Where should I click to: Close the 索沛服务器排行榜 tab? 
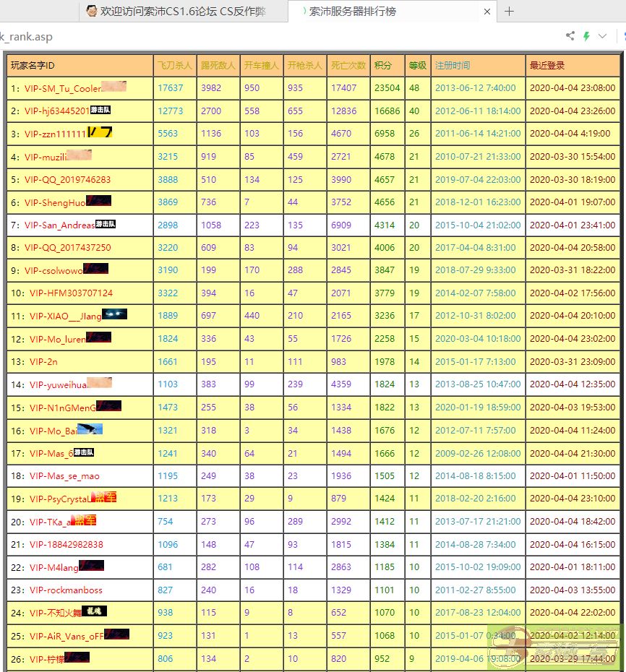pos(487,12)
